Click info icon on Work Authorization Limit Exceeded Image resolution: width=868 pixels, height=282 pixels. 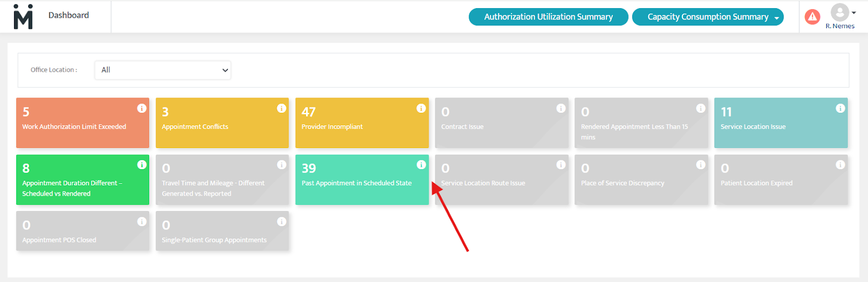point(142,108)
